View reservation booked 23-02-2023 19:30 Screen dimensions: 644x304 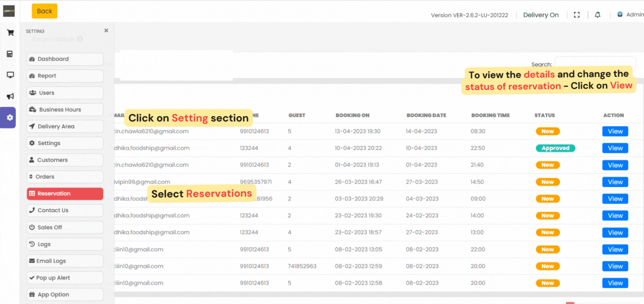click(x=615, y=215)
